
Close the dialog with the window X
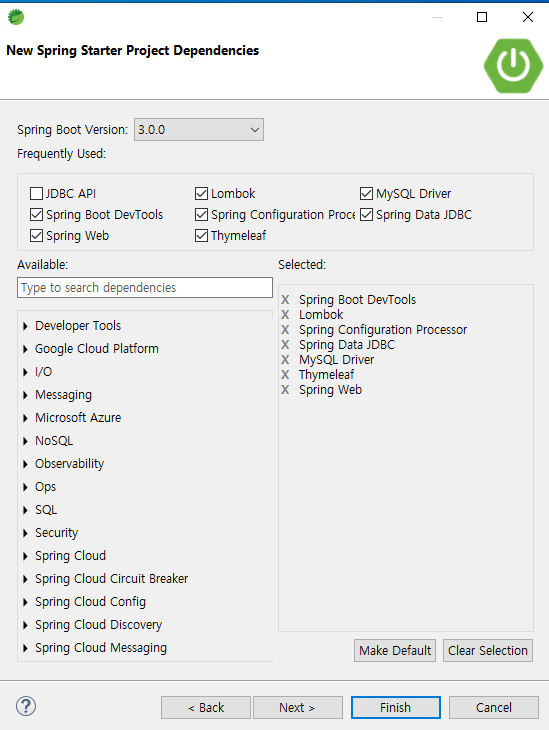click(x=528, y=17)
